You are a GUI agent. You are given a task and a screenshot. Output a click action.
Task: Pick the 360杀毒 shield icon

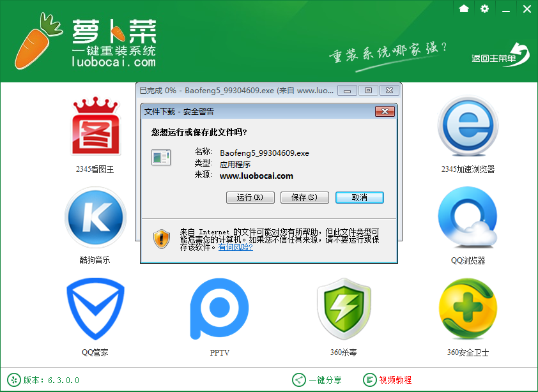pyautogui.click(x=344, y=308)
